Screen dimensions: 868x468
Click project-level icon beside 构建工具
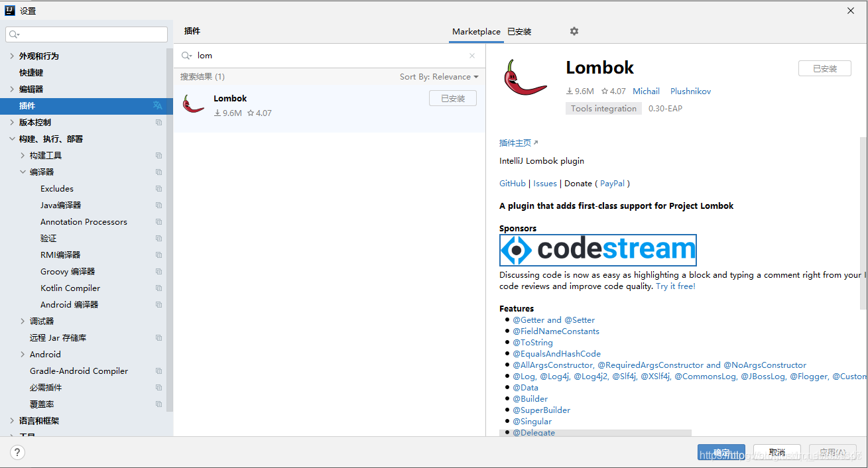point(158,155)
